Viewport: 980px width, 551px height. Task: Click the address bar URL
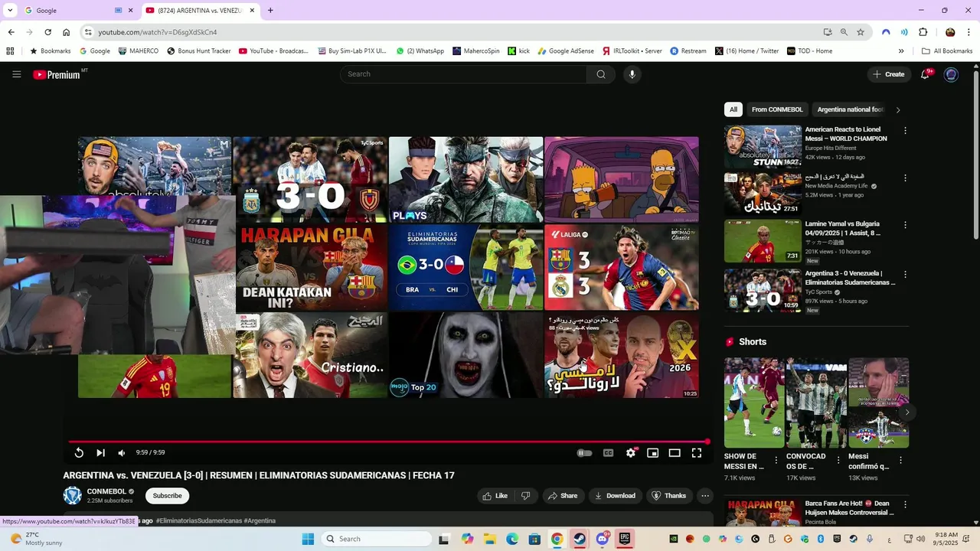pos(157,32)
